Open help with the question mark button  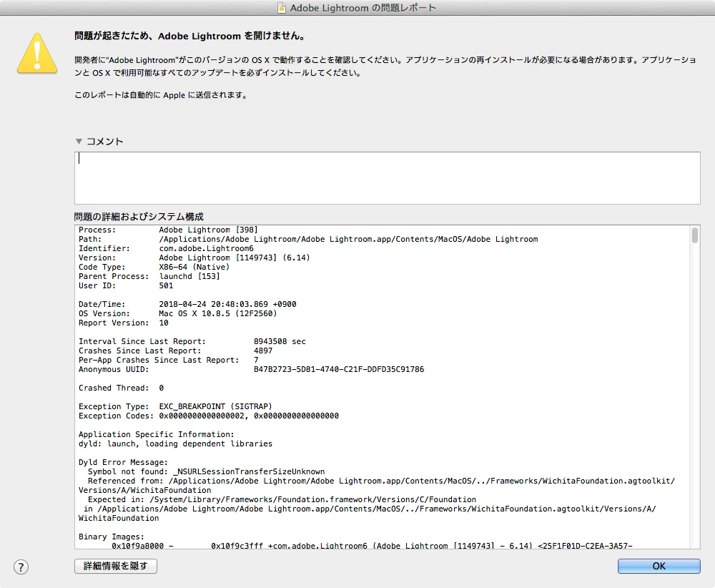tap(21, 567)
